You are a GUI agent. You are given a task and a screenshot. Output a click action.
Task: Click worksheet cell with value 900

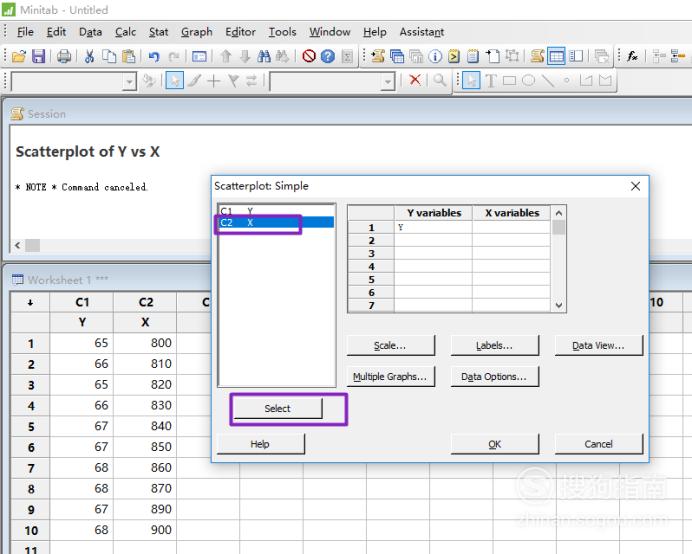click(x=145, y=530)
